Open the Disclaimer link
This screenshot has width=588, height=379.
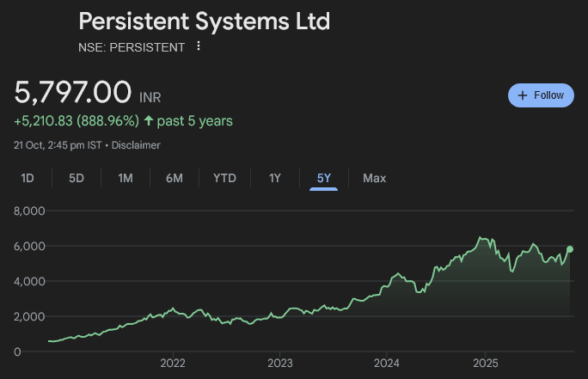tap(138, 145)
